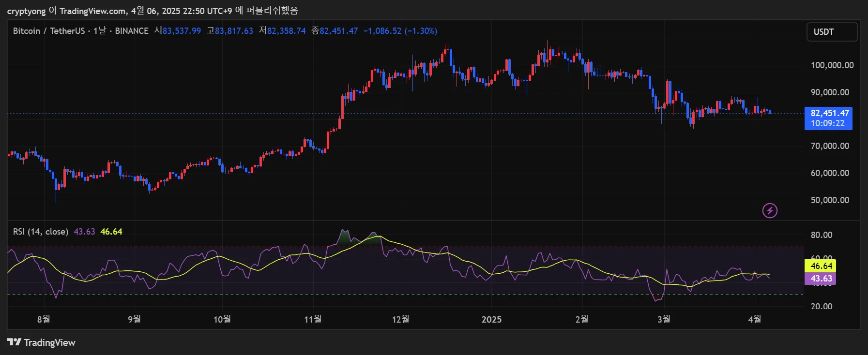868x355 pixels.
Task: Click the purple RSI value 43.63 in legend
Action: pos(84,232)
